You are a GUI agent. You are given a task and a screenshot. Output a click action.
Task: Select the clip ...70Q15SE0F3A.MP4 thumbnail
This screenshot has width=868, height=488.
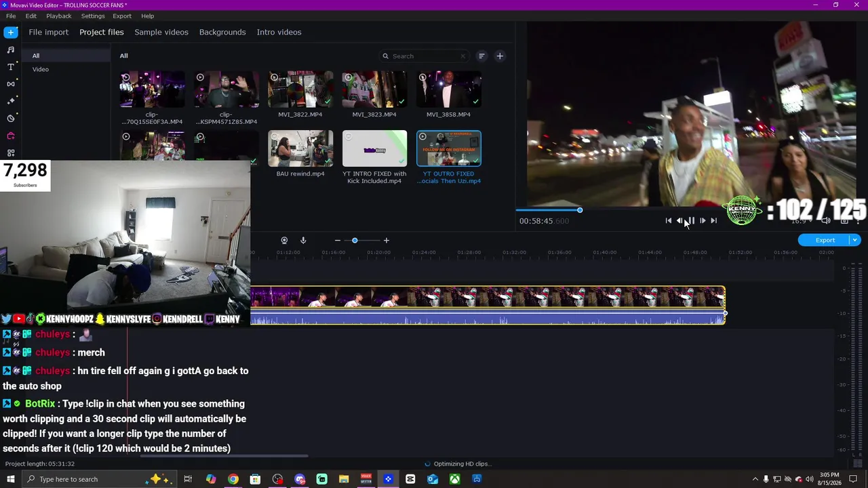click(x=152, y=89)
